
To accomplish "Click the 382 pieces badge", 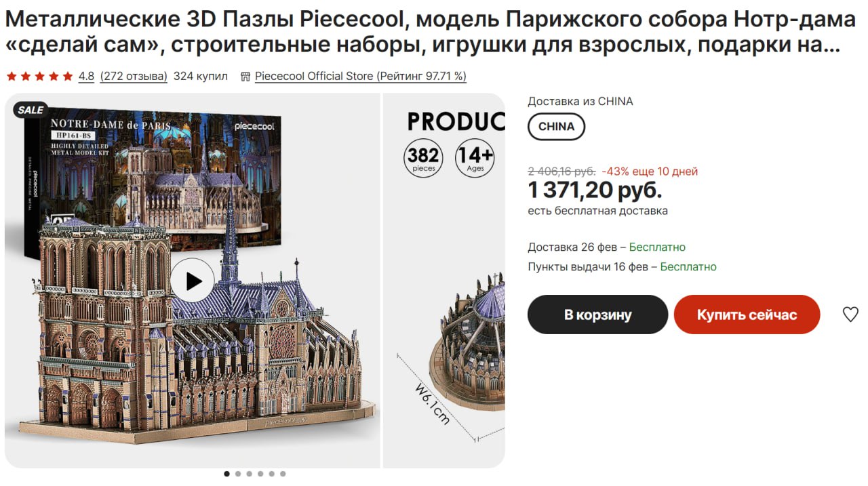I will 423,158.
